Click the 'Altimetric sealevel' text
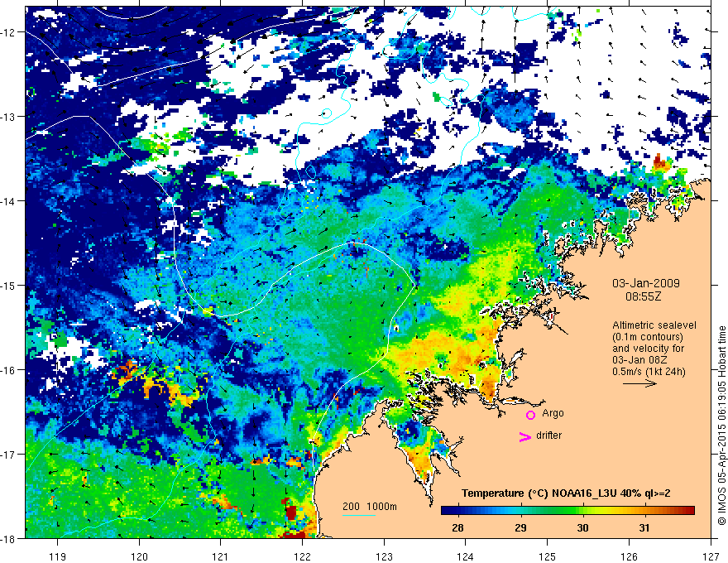Screen dimensions: 728x563 point(654,325)
